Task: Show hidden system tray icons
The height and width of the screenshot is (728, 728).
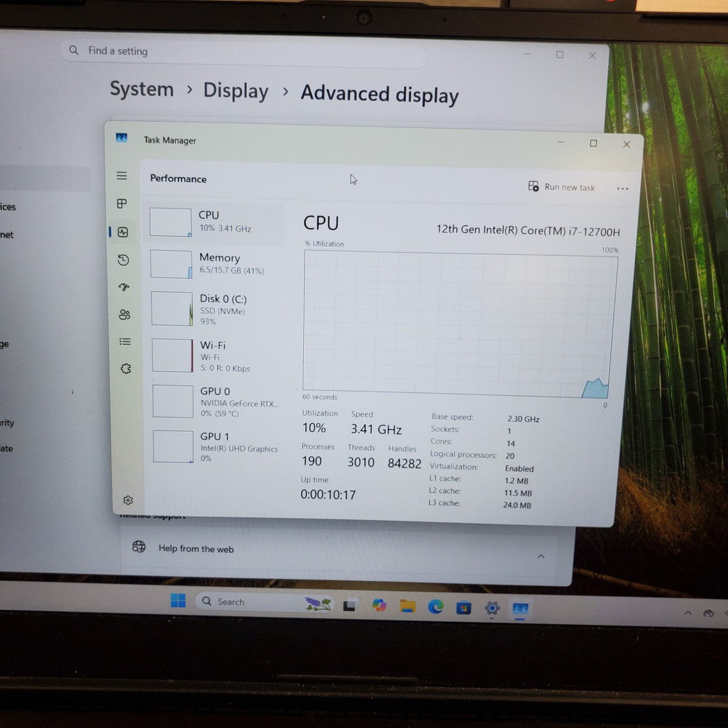Action: tap(687, 613)
